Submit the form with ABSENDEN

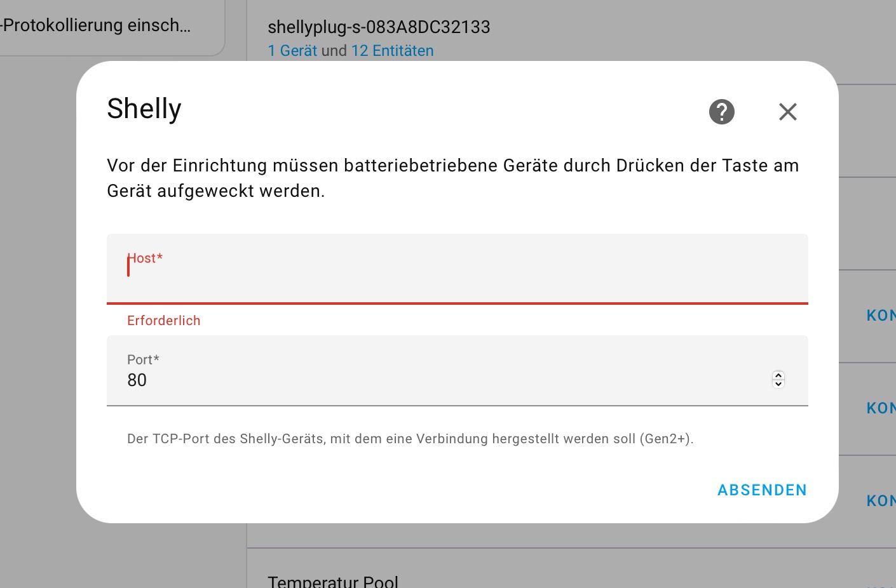click(x=761, y=490)
